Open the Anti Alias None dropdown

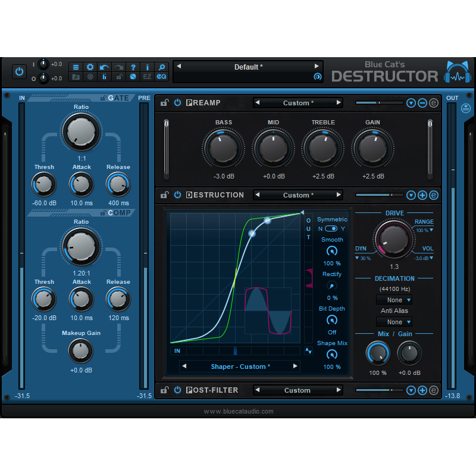[394, 321]
